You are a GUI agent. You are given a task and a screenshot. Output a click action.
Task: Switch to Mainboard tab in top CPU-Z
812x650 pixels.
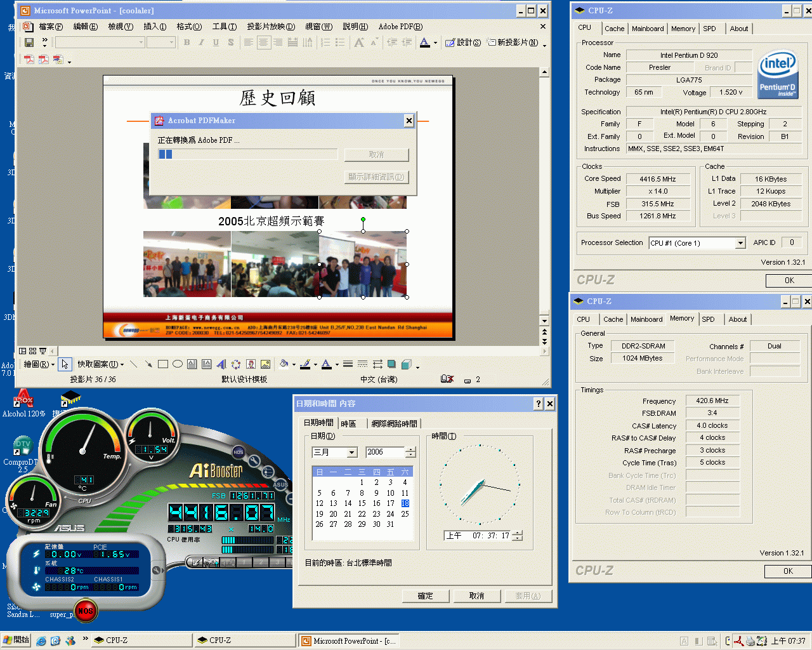pyautogui.click(x=648, y=29)
